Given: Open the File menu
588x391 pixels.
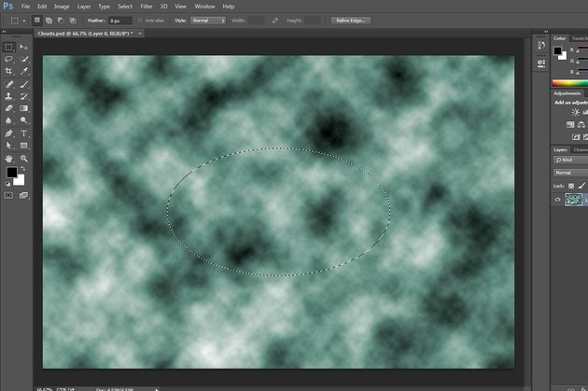Looking at the screenshot, I should [25, 7].
